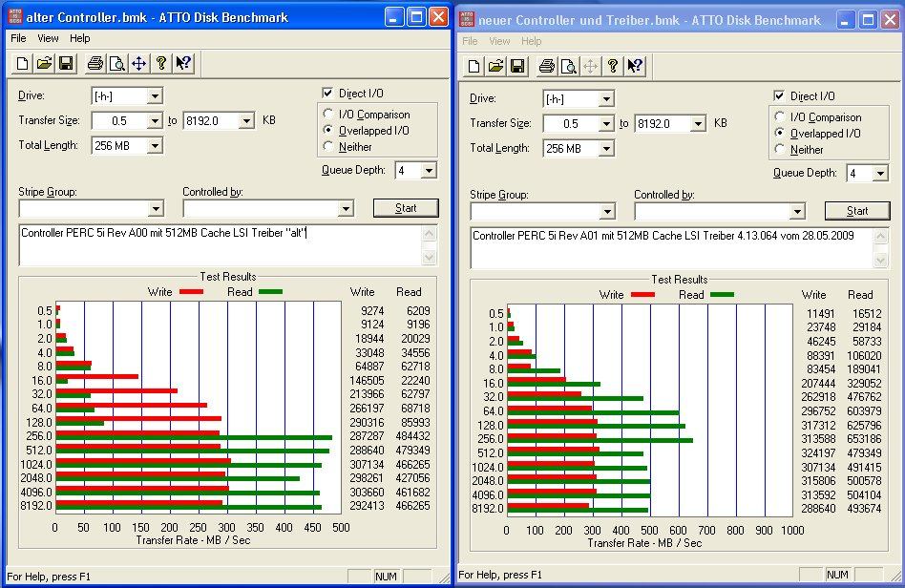Click ATTO app icon in neuer Controller title bar
Screen dimensions: 905x588
(x=467, y=19)
